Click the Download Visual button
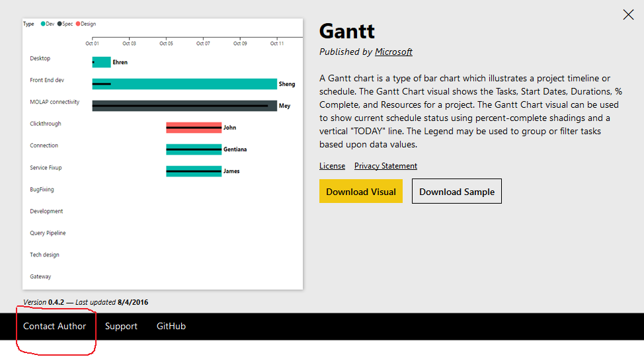The image size is (644, 357). [361, 191]
